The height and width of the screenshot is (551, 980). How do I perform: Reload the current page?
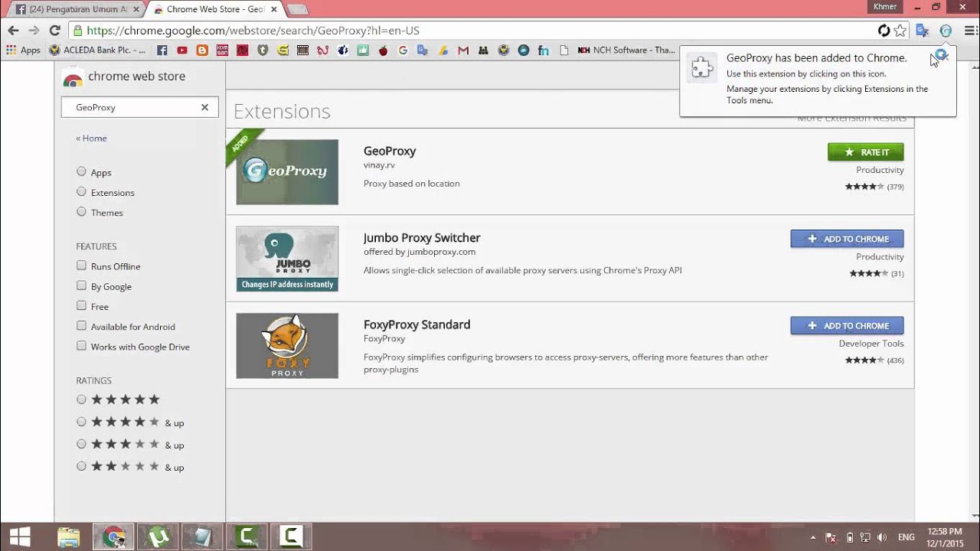(54, 31)
